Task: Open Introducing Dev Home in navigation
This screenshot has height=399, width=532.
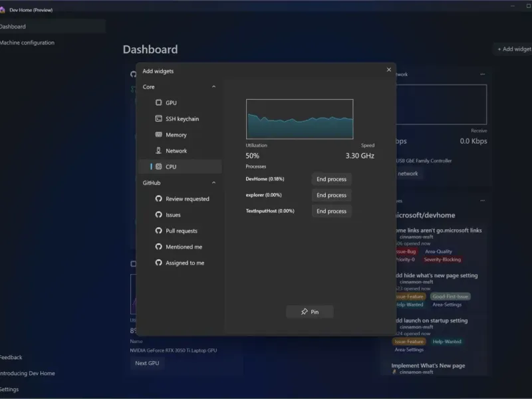Action: pos(27,373)
